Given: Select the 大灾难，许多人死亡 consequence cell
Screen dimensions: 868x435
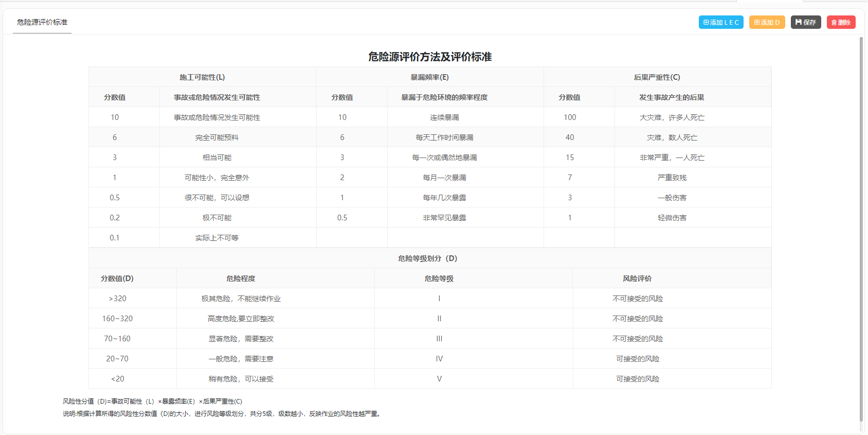Looking at the screenshot, I should click(672, 117).
